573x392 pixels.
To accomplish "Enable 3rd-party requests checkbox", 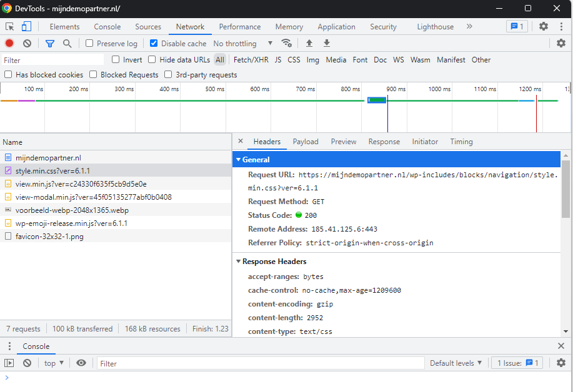I will 168,74.
